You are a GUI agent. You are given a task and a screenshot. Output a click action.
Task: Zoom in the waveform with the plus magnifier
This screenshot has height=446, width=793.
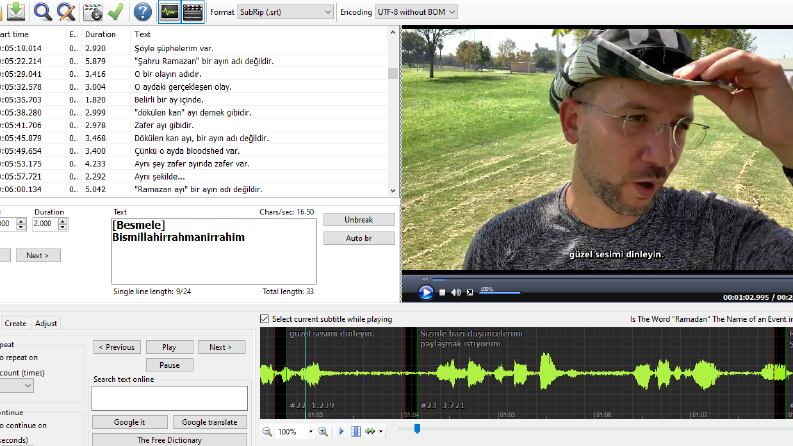pyautogui.click(x=323, y=431)
